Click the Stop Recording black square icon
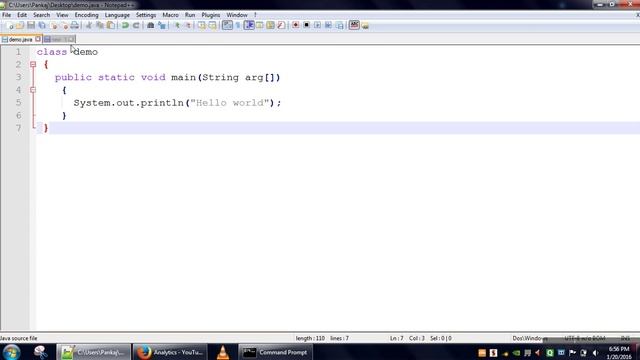Image resolution: width=640 pixels, height=360 pixels. click(306, 25)
